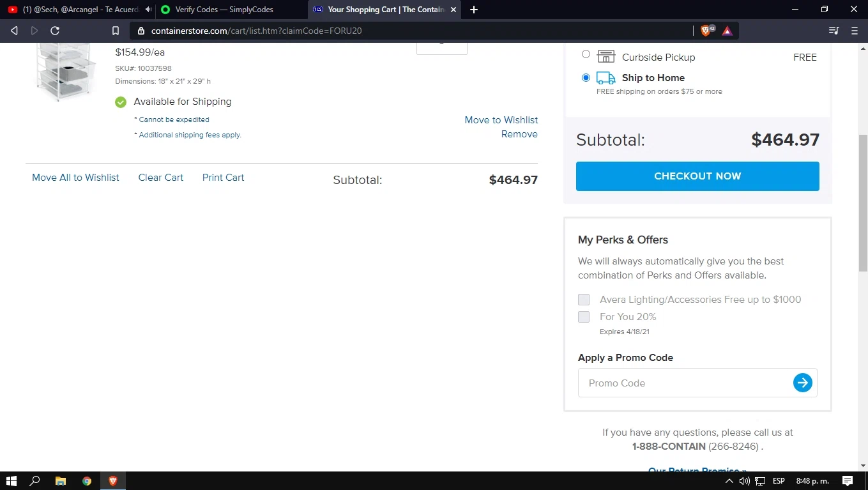Screen dimensions: 868x490
Task: Click the Ship to Home truck icon
Action: click(605, 78)
